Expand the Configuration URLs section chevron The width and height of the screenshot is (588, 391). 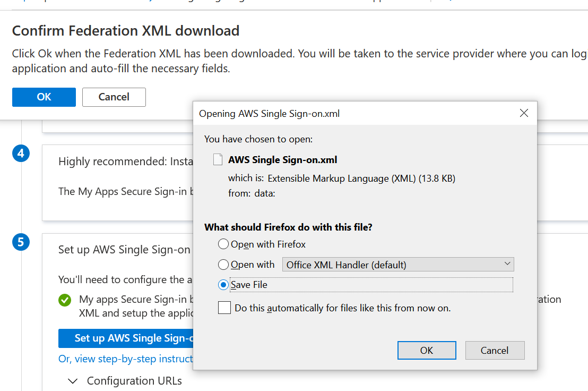point(73,381)
